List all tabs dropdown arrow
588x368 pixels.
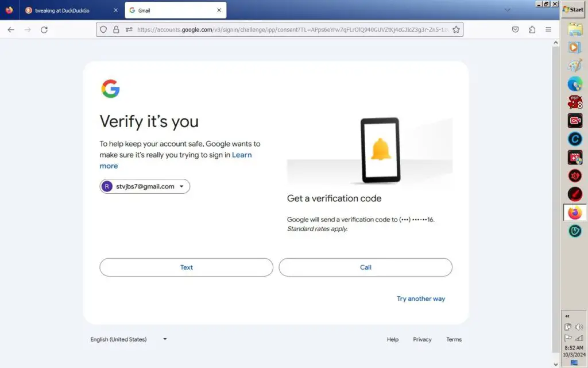coord(508,10)
